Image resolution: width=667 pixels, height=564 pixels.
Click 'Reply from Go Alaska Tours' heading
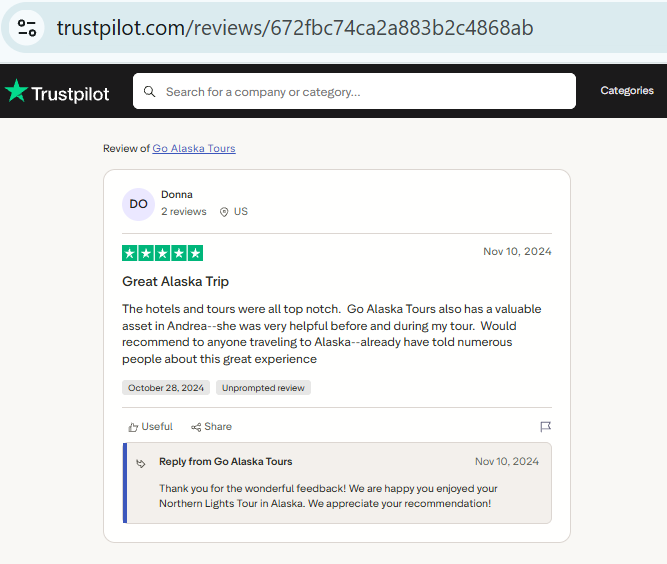point(225,461)
